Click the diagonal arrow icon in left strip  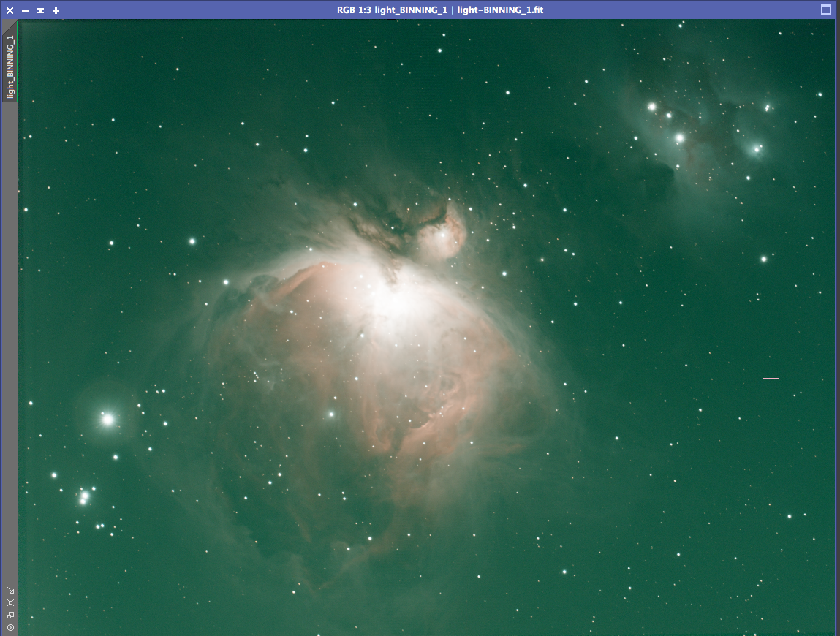(10, 591)
